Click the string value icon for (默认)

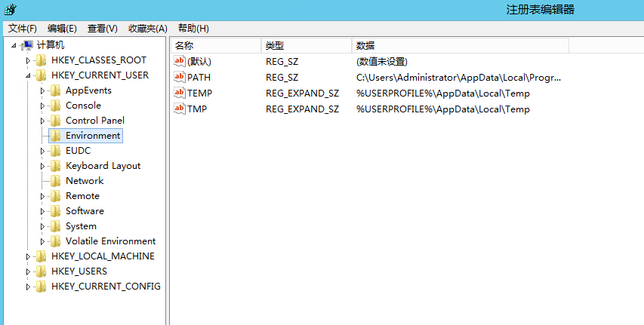(x=180, y=62)
